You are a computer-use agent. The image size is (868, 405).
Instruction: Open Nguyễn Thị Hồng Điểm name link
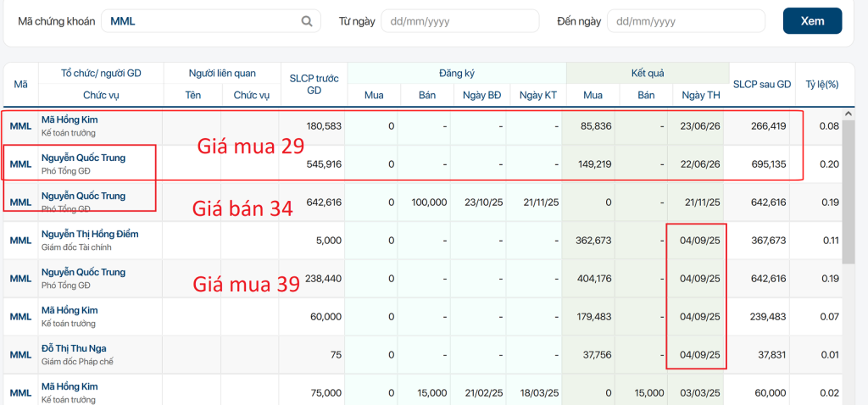point(90,234)
